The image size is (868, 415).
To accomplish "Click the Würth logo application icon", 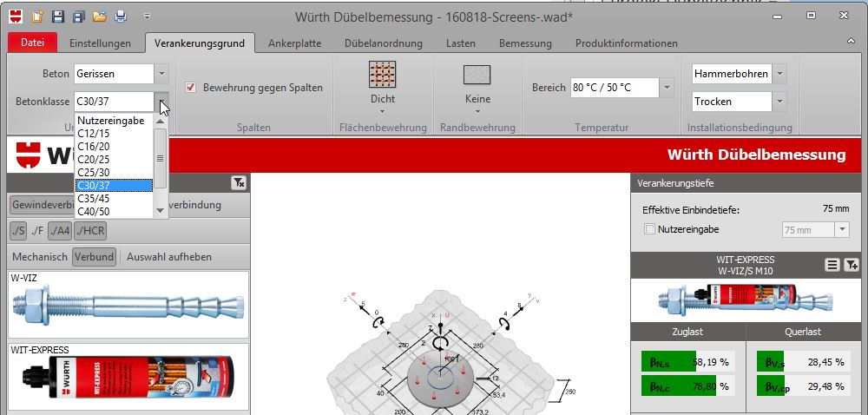I will [x=16, y=16].
